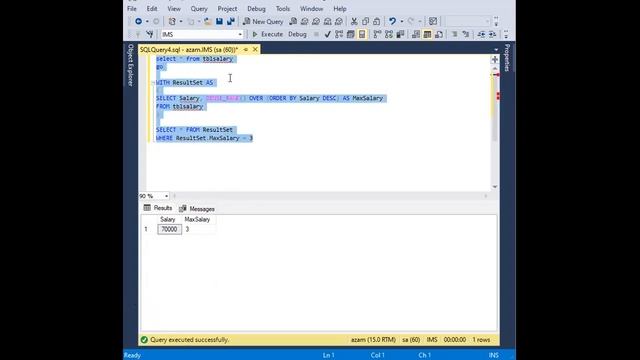640x360 pixels.
Task: Toggle IntelliSense Enabled
Action: tap(362, 34)
